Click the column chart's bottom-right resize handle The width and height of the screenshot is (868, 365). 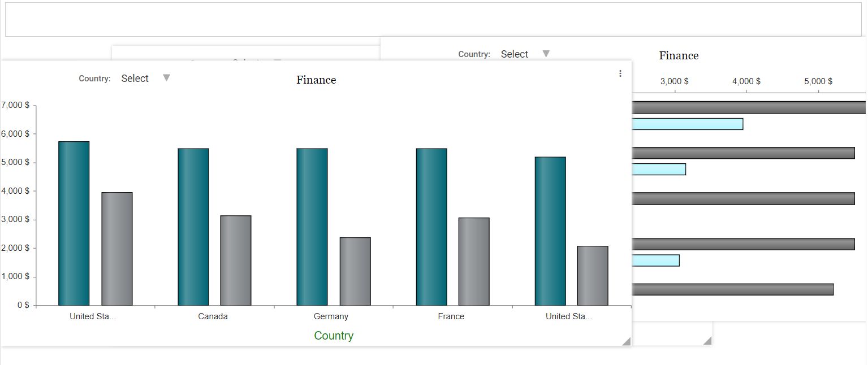click(x=626, y=341)
